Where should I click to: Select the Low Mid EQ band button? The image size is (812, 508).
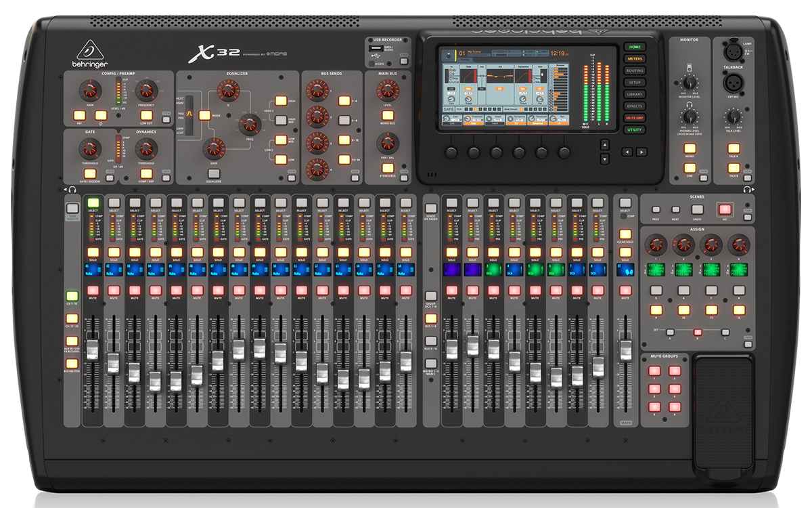280,140
